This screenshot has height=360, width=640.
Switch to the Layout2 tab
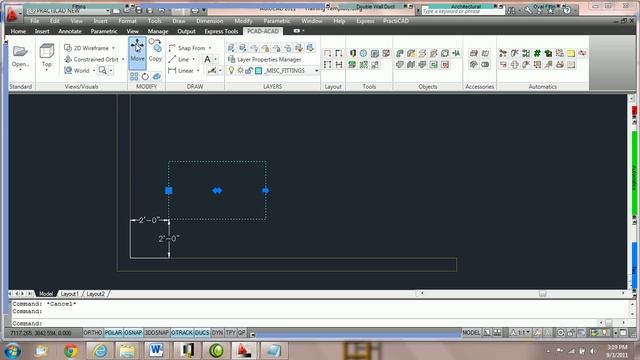point(96,293)
